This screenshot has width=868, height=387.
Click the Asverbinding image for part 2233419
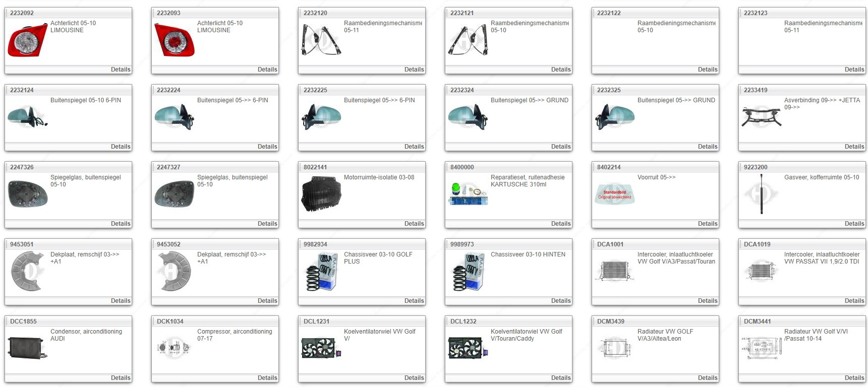[x=761, y=117]
